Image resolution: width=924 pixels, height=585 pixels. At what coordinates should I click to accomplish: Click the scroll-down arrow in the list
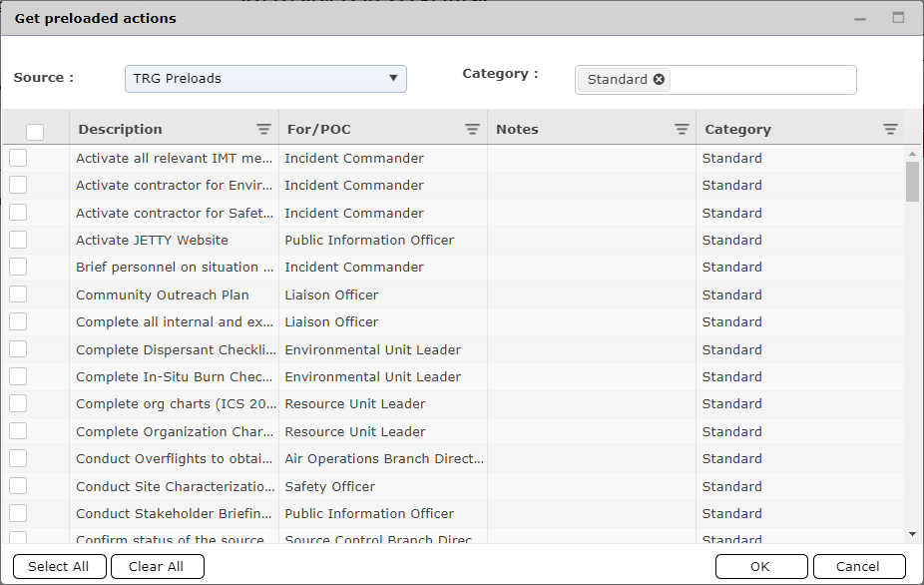point(912,534)
